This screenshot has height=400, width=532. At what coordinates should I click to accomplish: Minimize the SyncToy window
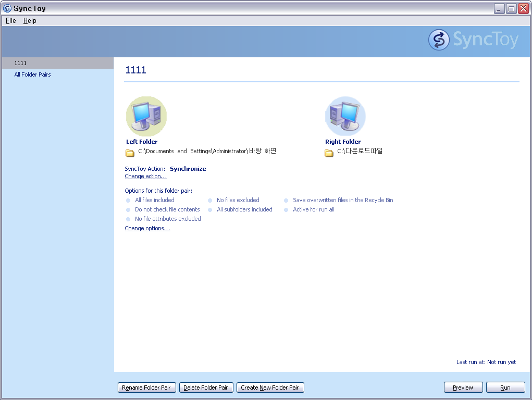point(499,8)
